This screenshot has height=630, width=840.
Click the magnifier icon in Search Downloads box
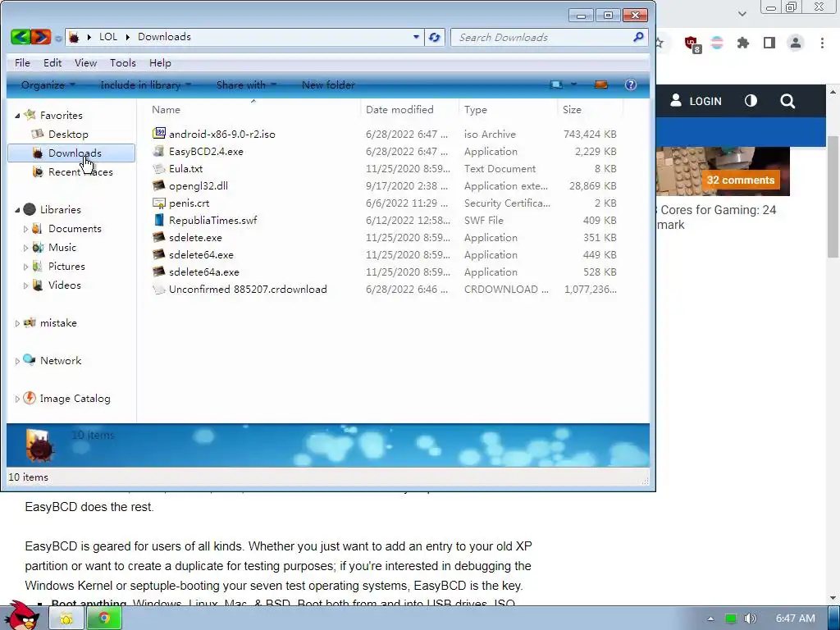(638, 37)
